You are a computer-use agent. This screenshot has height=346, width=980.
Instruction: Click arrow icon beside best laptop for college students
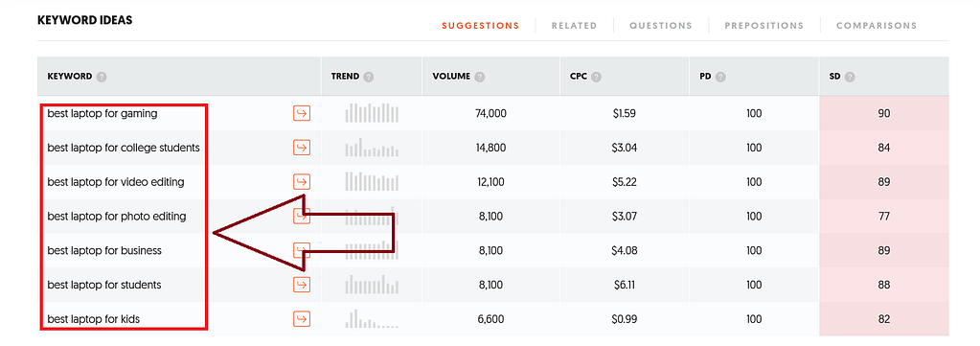pyautogui.click(x=302, y=148)
